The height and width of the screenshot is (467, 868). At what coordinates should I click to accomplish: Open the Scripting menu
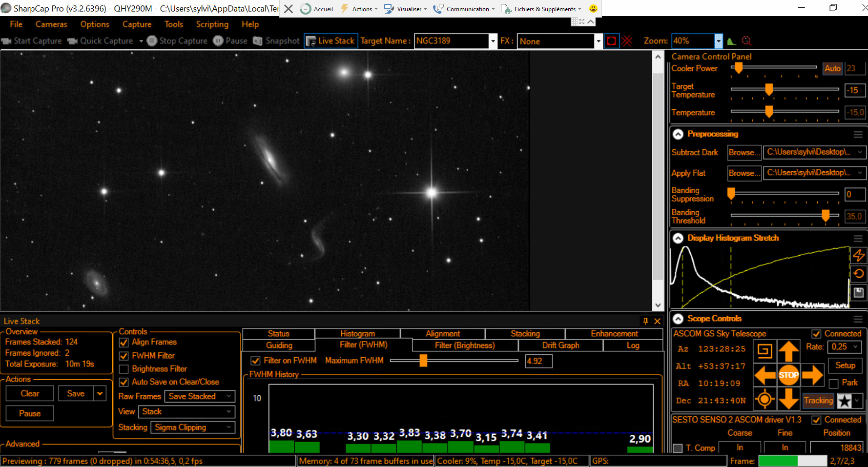[x=212, y=24]
